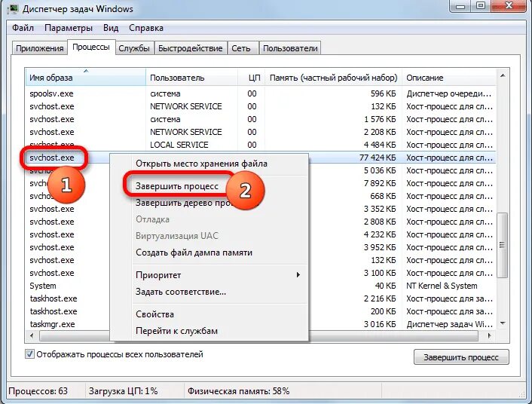Click the horizontal scrollbar right arrow

pos(489,335)
